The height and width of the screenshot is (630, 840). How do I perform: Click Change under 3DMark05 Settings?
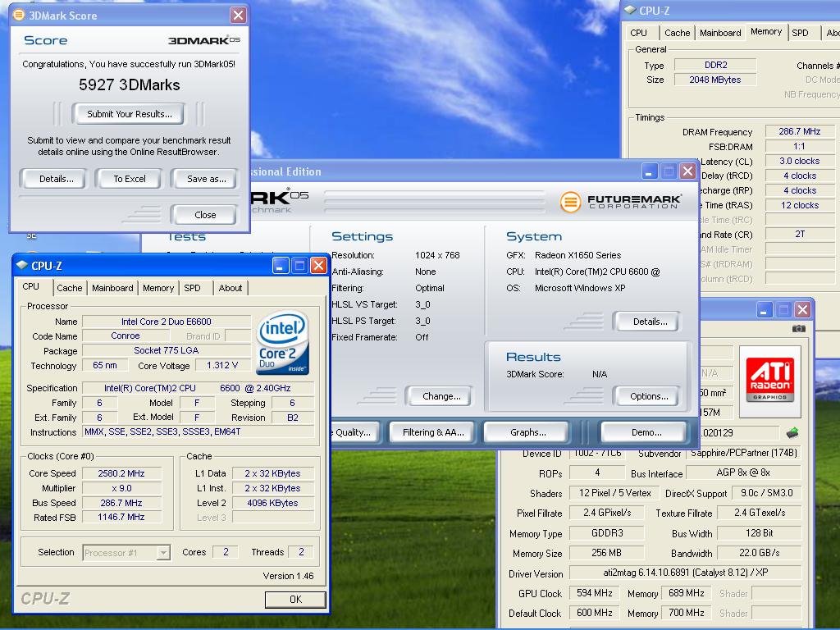coord(441,396)
